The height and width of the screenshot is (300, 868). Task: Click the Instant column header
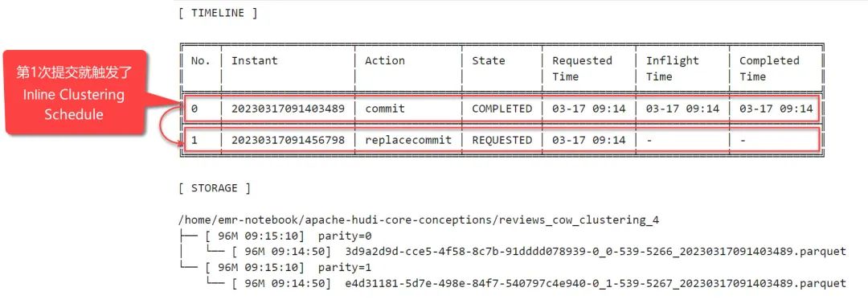[254, 61]
